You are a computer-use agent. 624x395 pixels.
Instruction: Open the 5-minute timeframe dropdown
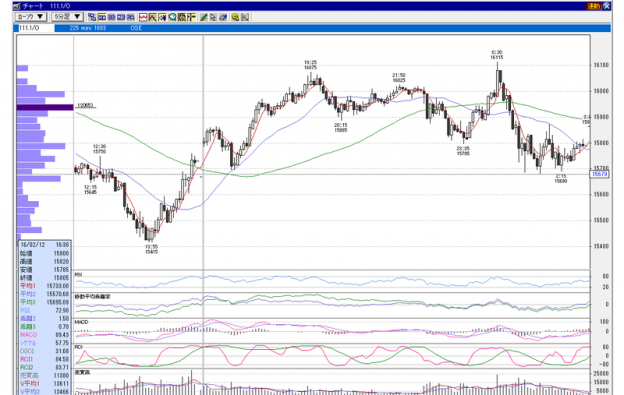coord(67,17)
